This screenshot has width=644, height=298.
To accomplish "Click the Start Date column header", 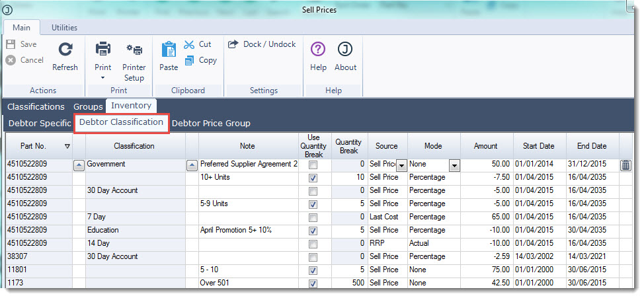I will [x=539, y=146].
